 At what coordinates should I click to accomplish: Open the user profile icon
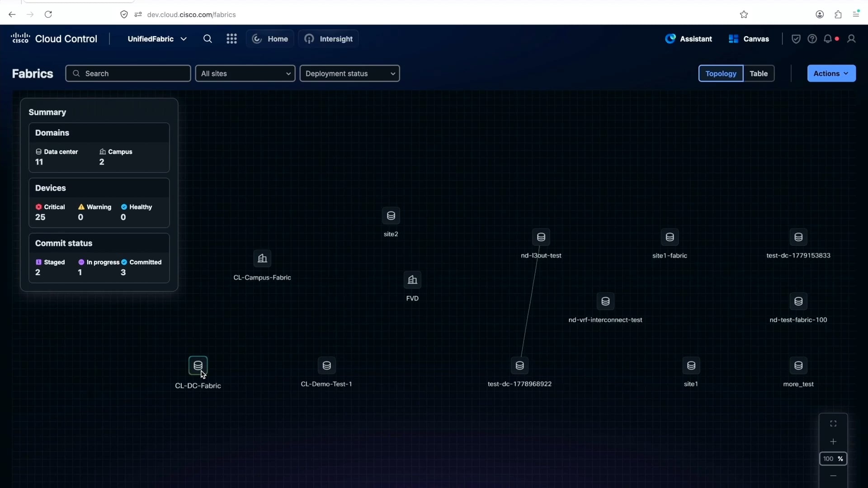point(851,39)
